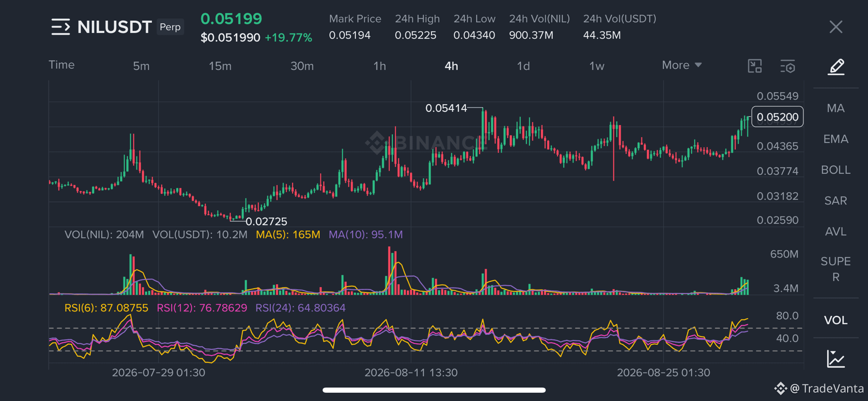Toggle the SAR indicator
The width and height of the screenshot is (868, 401).
point(836,200)
